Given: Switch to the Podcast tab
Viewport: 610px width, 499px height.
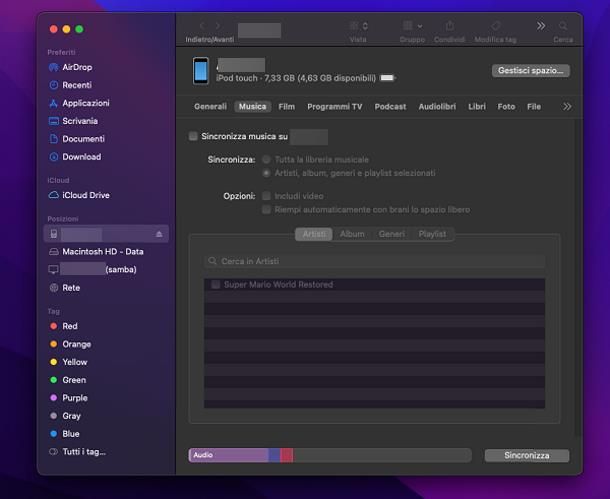Looking at the screenshot, I should [390, 106].
